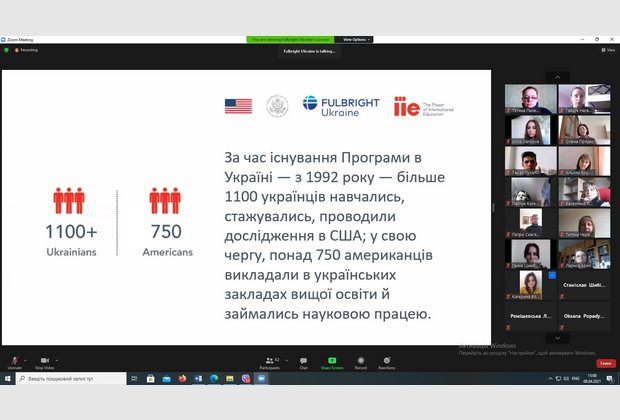The image size is (620, 420).
Task: Click the Windows Start button
Action: (7, 379)
